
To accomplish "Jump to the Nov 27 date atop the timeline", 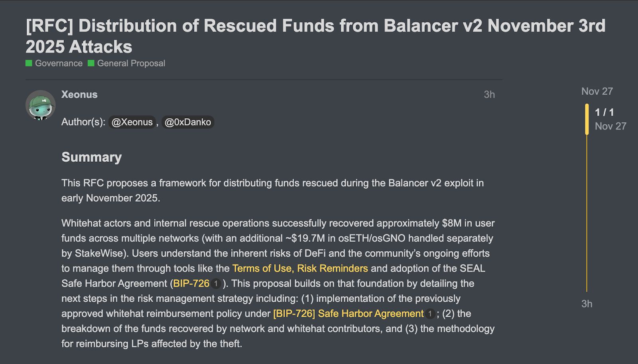I will [x=597, y=91].
